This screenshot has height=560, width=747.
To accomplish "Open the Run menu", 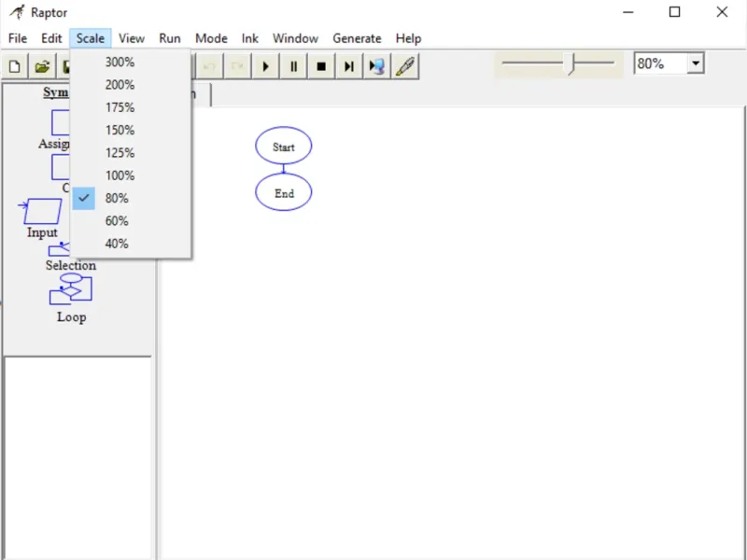I will click(x=170, y=38).
